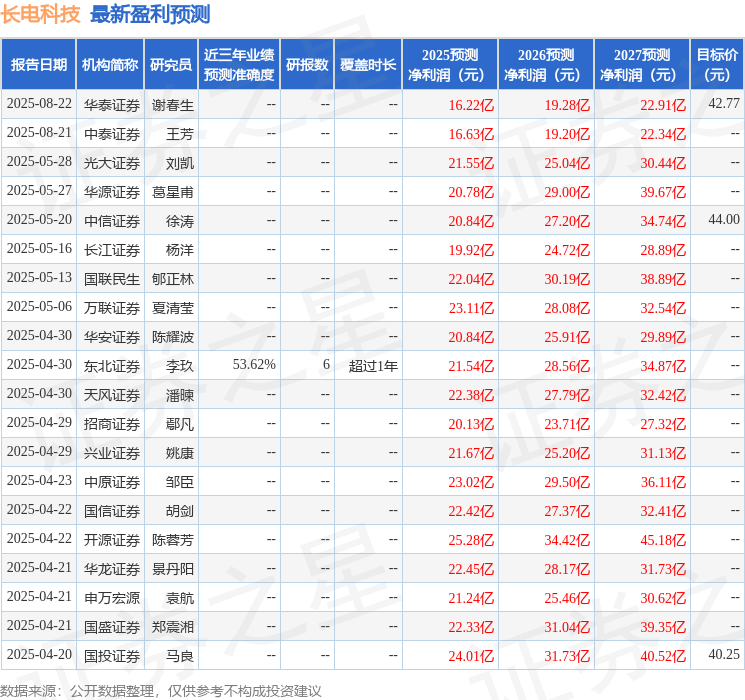
Task: Click 国投证券 in the last row
Action: pos(112,656)
